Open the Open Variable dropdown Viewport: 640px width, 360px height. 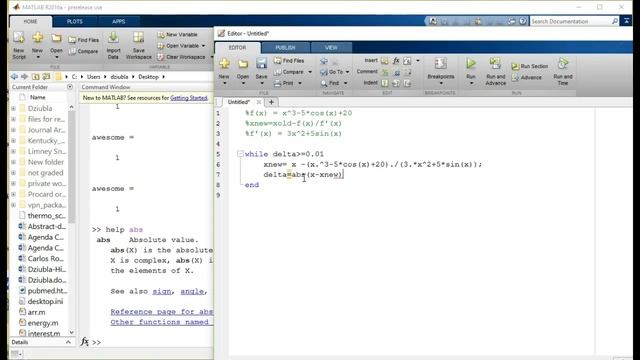coord(203,46)
